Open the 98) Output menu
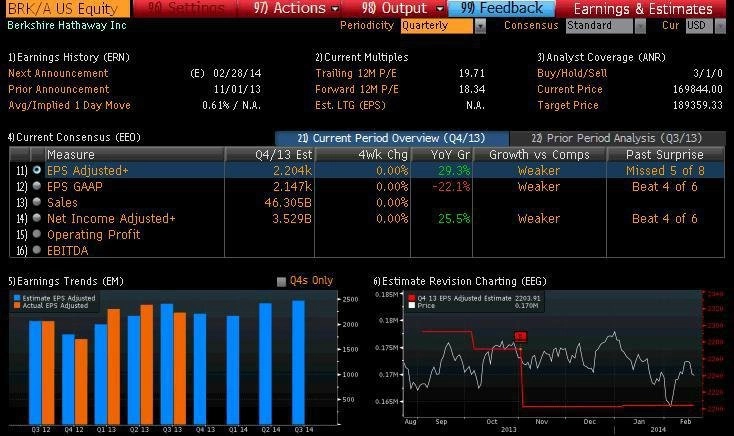Image resolution: width=734 pixels, height=436 pixels. coord(402,8)
